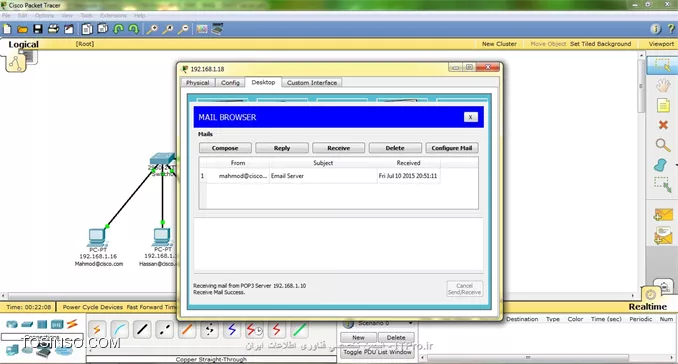Activate the Delete tool red X
Screen dimensions: 678x364
pyautogui.click(x=663, y=125)
